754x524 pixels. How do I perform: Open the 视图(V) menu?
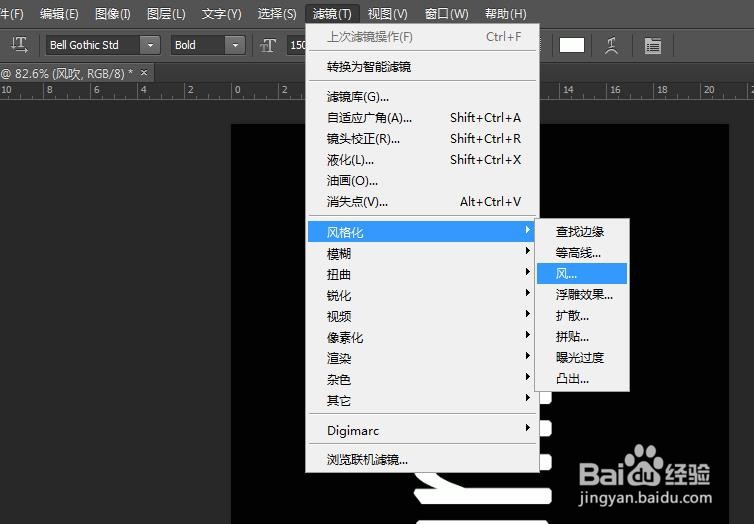click(x=387, y=13)
